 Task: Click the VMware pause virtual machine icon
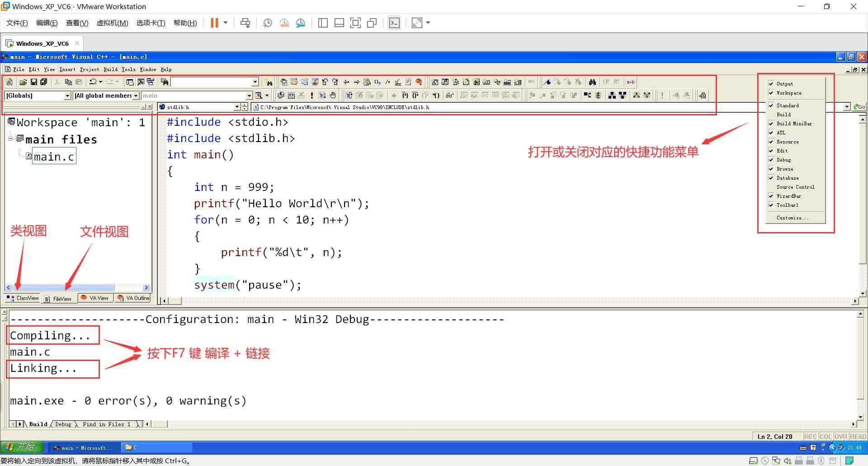214,23
